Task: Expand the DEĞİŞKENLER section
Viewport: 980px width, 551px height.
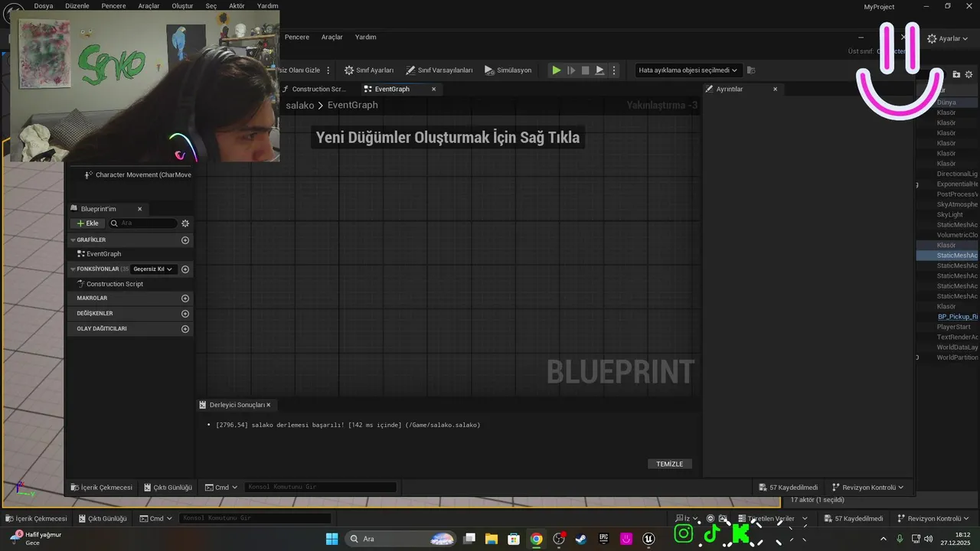Action: 95,314
